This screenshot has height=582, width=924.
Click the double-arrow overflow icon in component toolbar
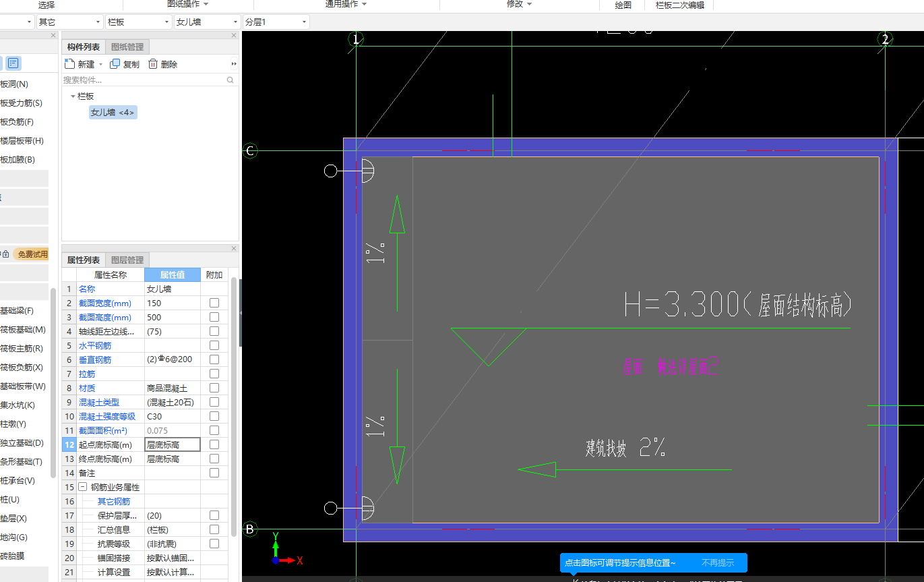(234, 64)
